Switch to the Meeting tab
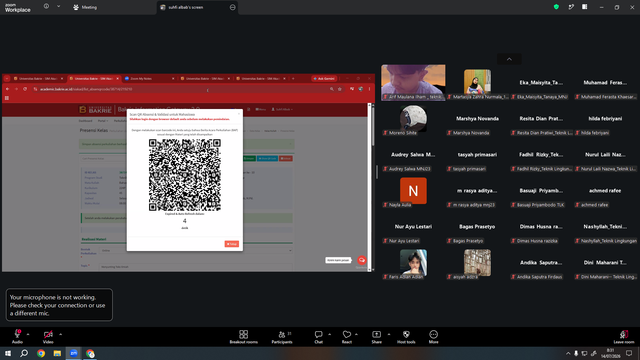This screenshot has height=360, width=640. click(x=85, y=7)
